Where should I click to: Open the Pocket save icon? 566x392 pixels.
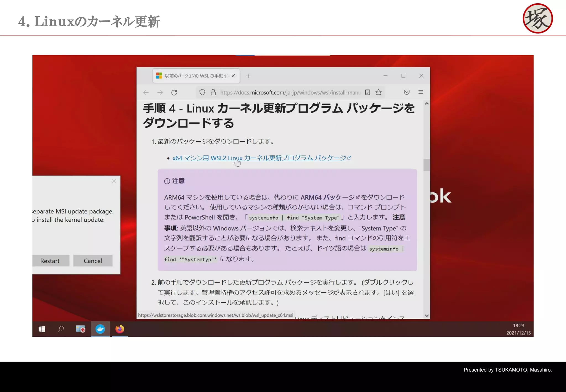point(407,92)
